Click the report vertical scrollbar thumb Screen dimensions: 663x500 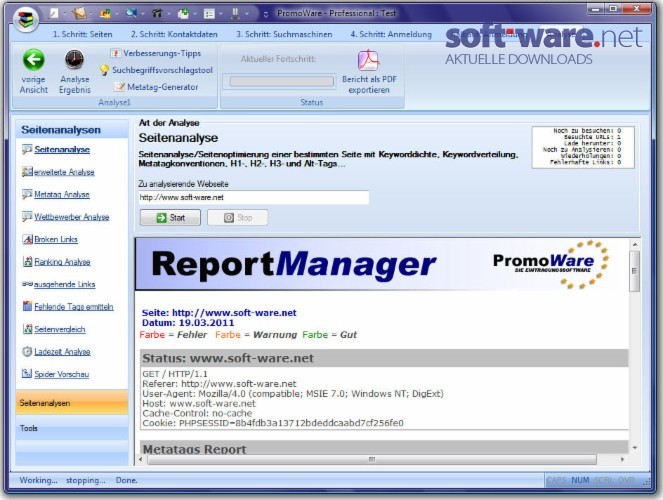pyautogui.click(x=634, y=271)
